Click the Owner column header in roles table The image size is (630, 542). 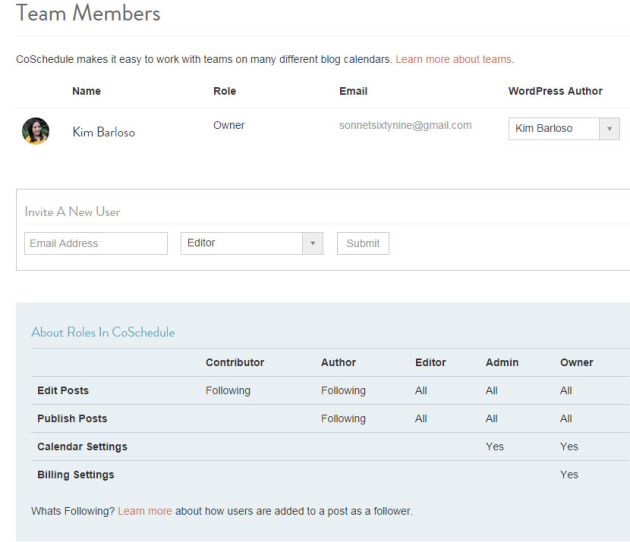(577, 362)
